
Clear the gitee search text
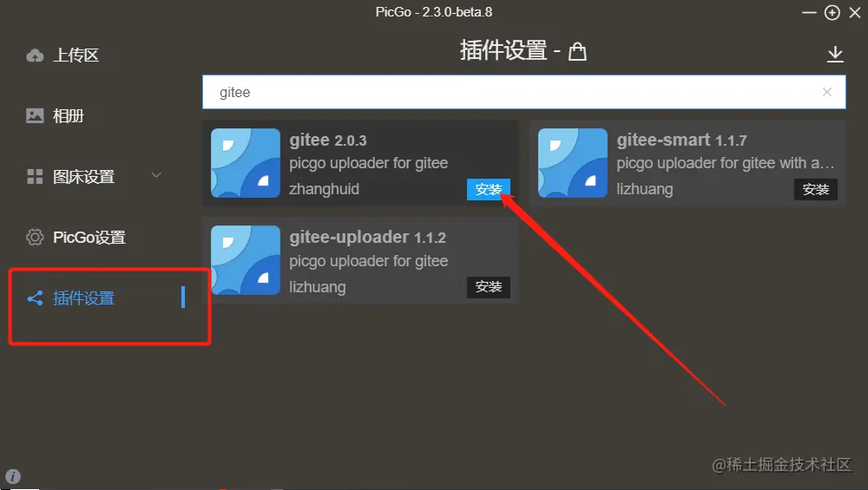(x=827, y=92)
